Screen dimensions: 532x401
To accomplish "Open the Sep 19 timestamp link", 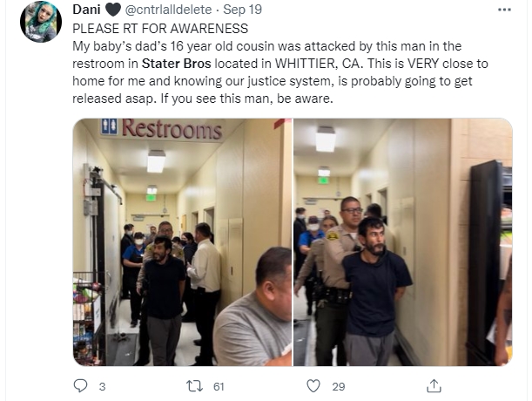I will coord(242,10).
